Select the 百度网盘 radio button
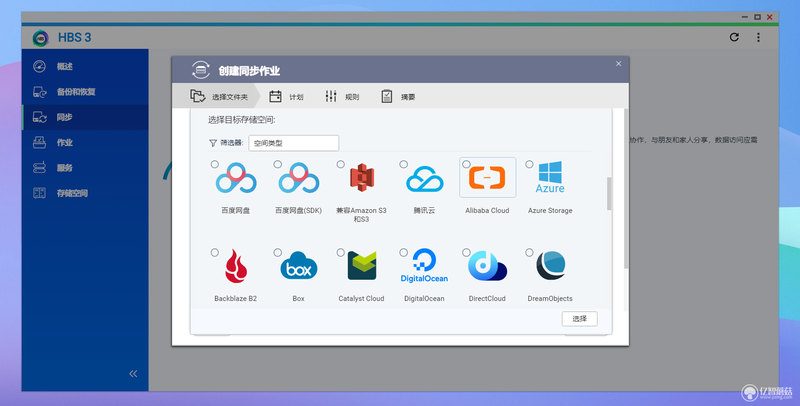 point(215,164)
